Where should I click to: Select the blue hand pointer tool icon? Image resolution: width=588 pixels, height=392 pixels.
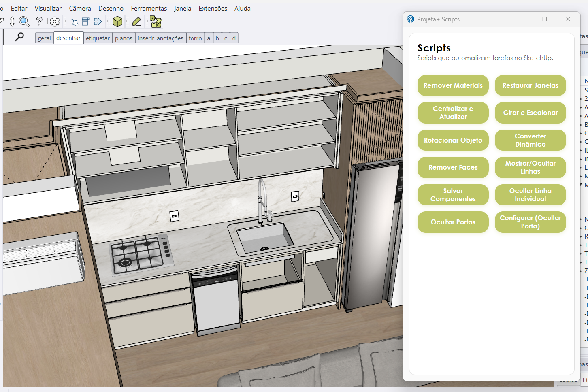pyautogui.click(x=75, y=22)
